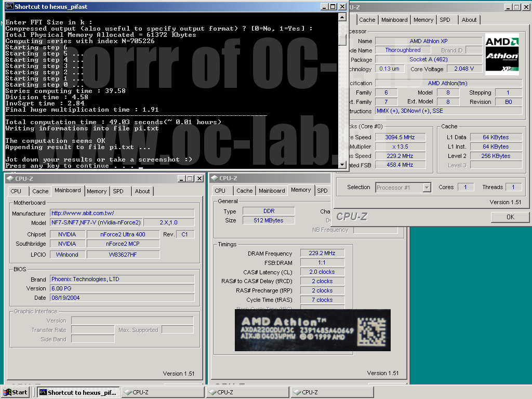Click Level 2 cache 256 KBytes value
This screenshot has width=532, height=399.
tap(496, 156)
